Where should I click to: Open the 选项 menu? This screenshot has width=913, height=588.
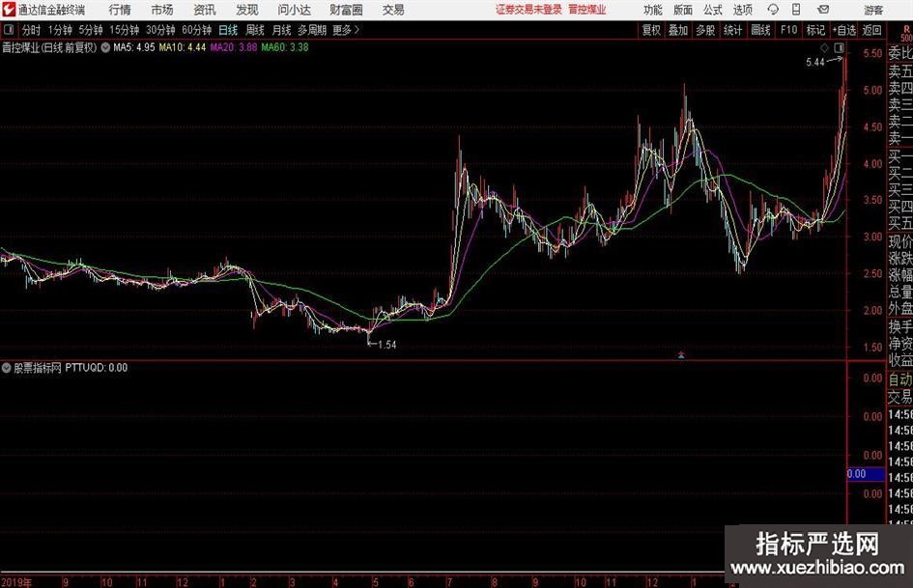(742, 10)
